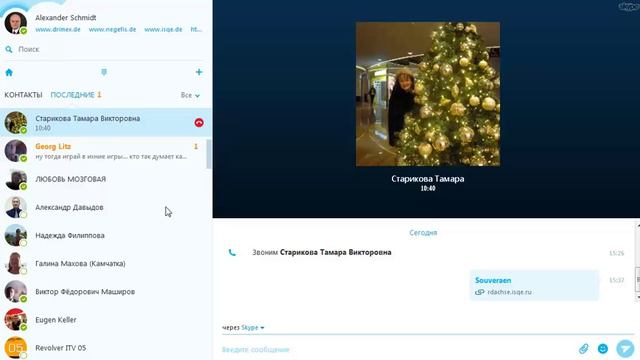
Task: Select contact Галина Махова (Камчатка)
Action: pyautogui.click(x=106, y=263)
